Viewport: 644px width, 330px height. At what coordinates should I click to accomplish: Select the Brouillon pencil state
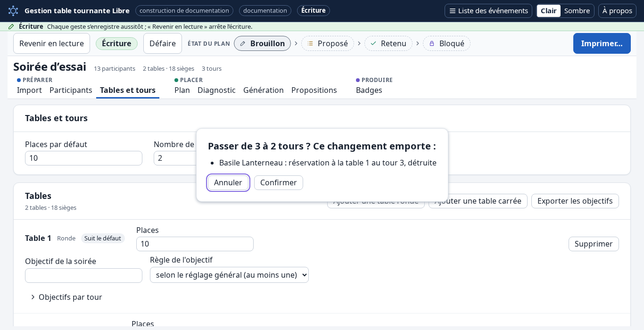click(x=262, y=43)
